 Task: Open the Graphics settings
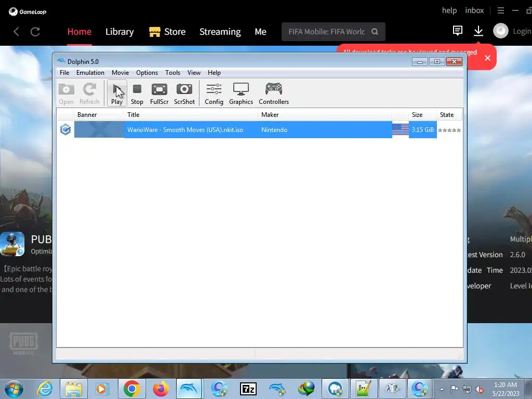241,94
